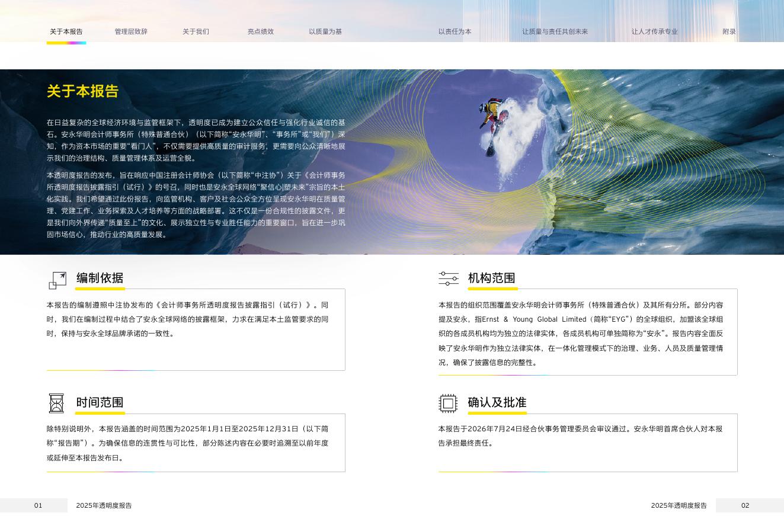Open the 关于本报告 navigation tab
The image size is (784, 532).
(x=66, y=32)
